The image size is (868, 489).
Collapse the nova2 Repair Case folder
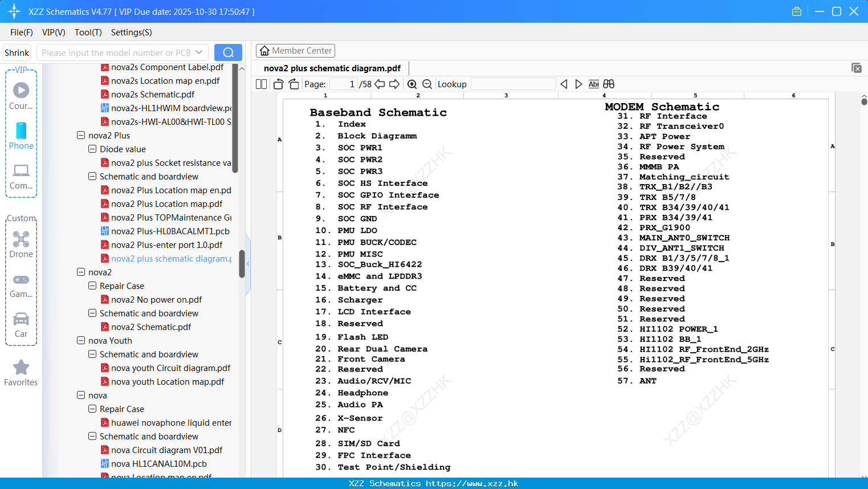click(x=92, y=286)
